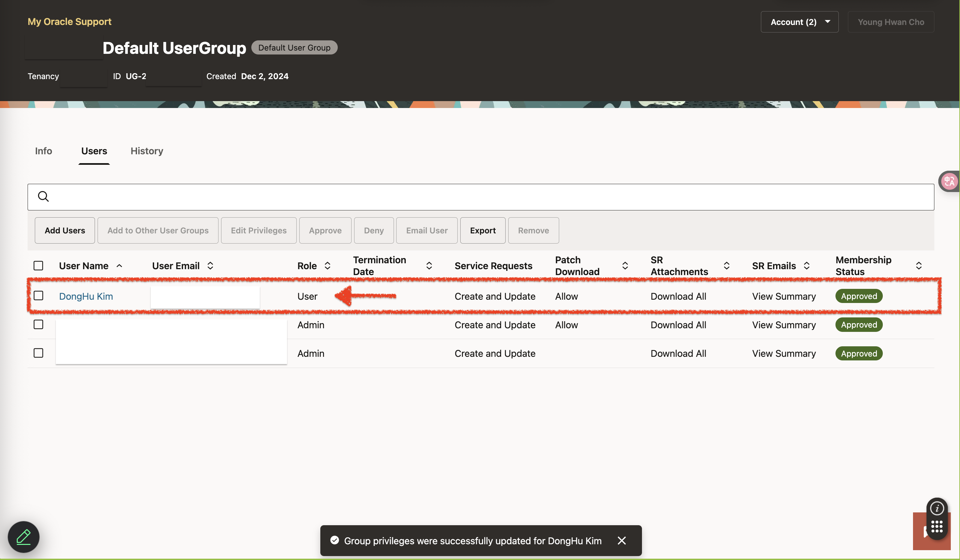
Task: Click the search magnifier icon
Action: click(43, 196)
